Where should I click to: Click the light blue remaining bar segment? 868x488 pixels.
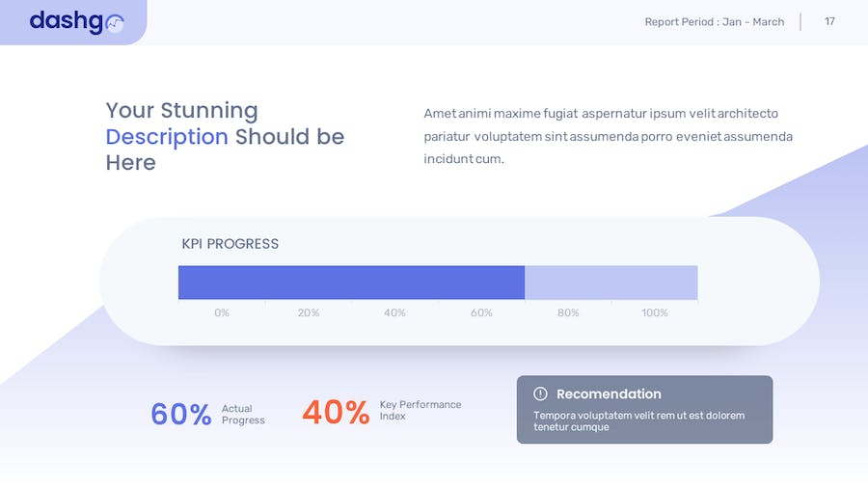[610, 283]
